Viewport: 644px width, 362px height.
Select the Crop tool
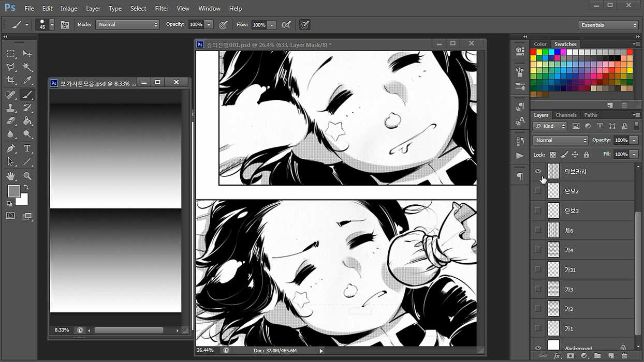[10, 81]
